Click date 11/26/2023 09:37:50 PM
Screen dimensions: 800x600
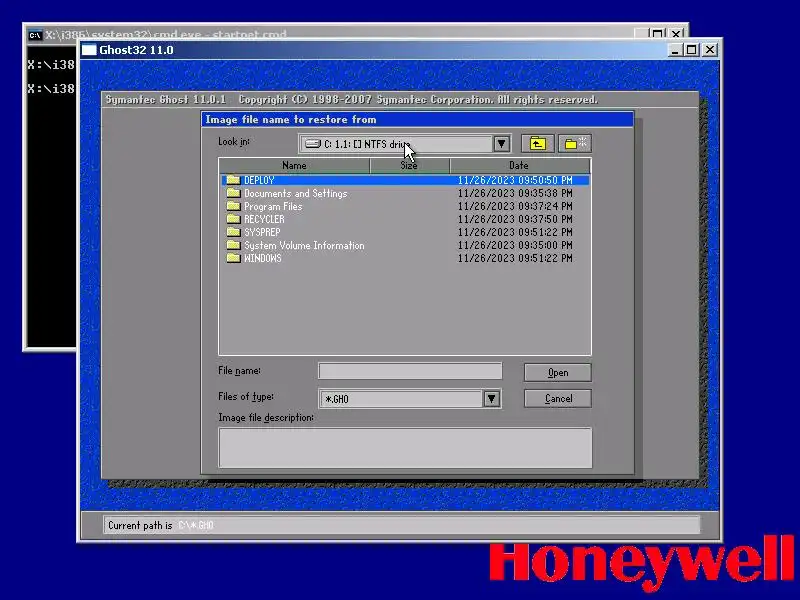(x=515, y=219)
